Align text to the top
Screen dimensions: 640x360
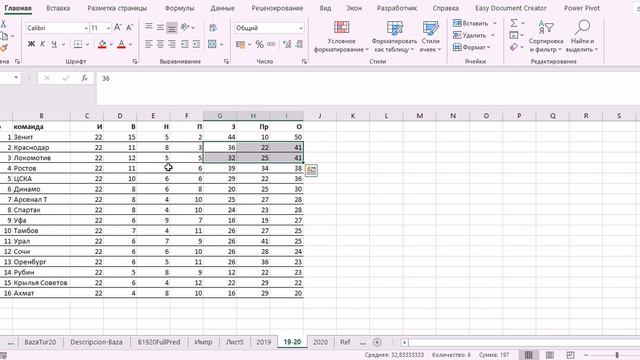[x=149, y=27]
